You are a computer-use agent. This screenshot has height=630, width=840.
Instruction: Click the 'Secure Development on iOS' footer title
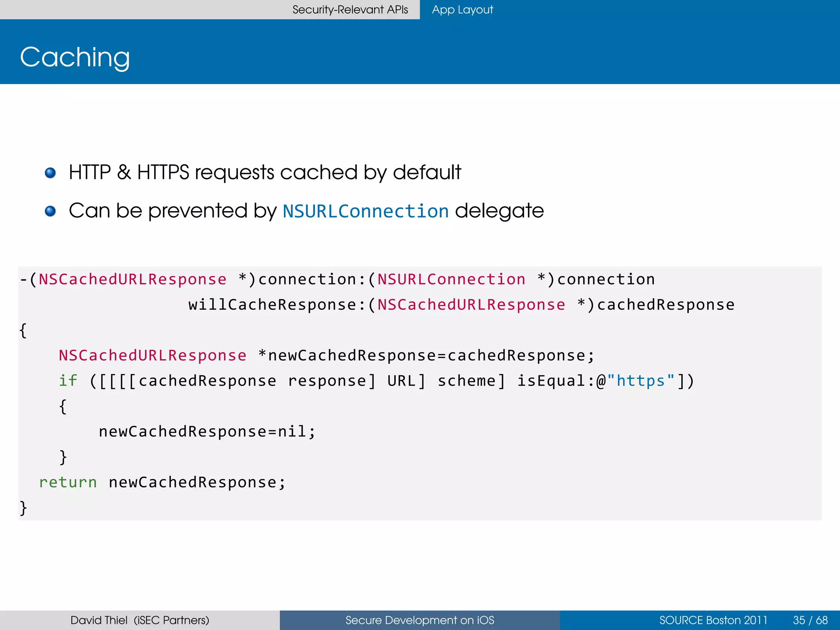pos(420,620)
